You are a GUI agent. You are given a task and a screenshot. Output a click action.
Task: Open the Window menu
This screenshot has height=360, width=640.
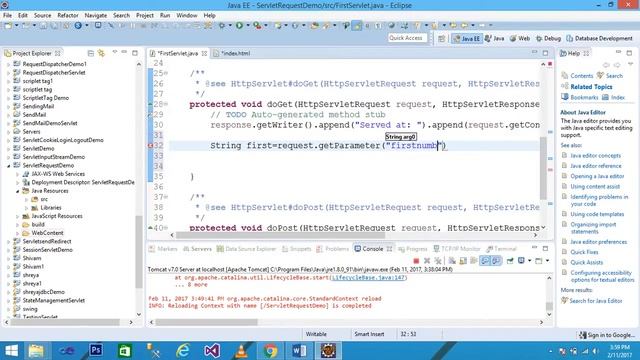(x=187, y=15)
